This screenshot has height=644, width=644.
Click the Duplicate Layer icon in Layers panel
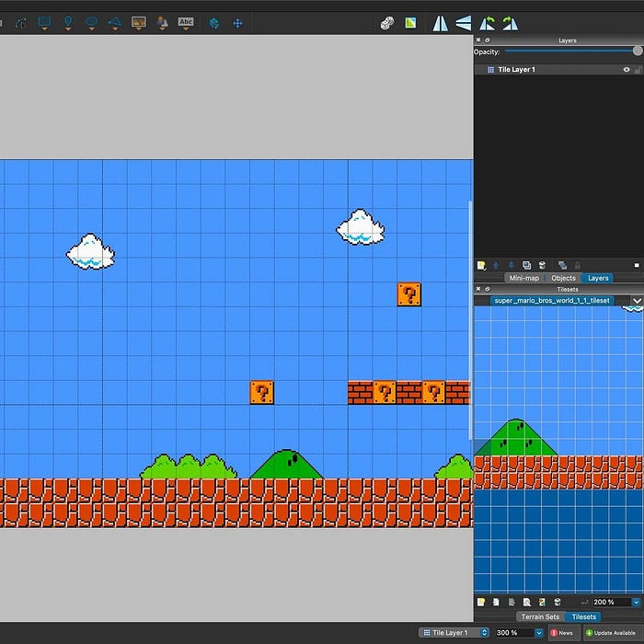[x=527, y=265]
